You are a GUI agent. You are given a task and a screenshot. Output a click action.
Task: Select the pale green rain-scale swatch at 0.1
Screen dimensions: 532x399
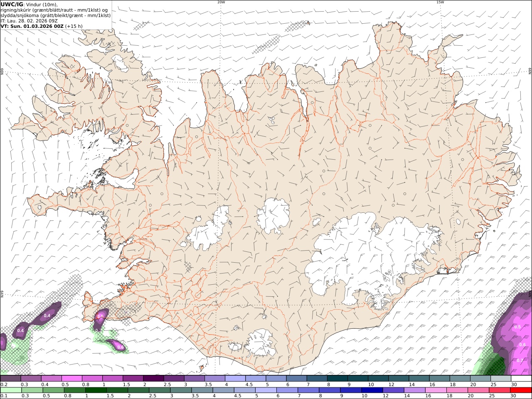point(11,390)
